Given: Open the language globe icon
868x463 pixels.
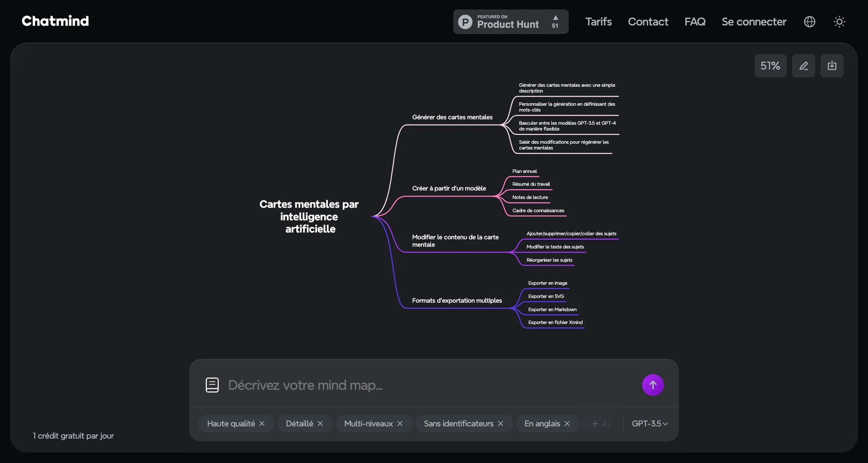Looking at the screenshot, I should [x=810, y=21].
